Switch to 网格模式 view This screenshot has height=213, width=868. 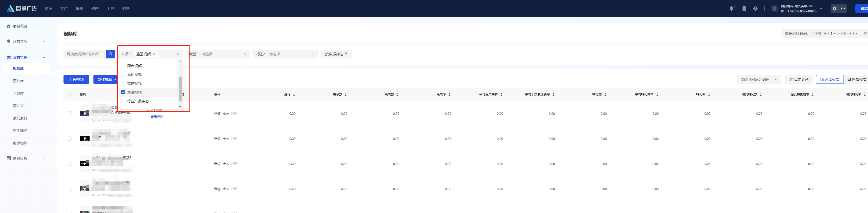pyautogui.click(x=857, y=79)
